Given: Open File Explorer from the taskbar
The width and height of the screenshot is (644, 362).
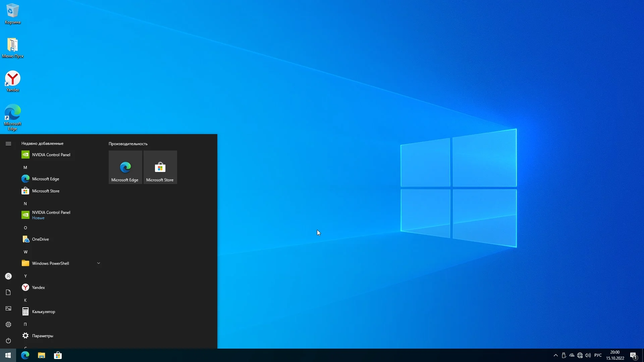Looking at the screenshot, I should tap(41, 355).
